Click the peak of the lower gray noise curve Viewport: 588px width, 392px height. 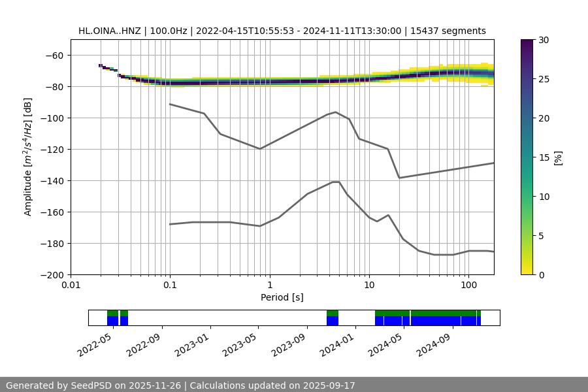pos(336,182)
